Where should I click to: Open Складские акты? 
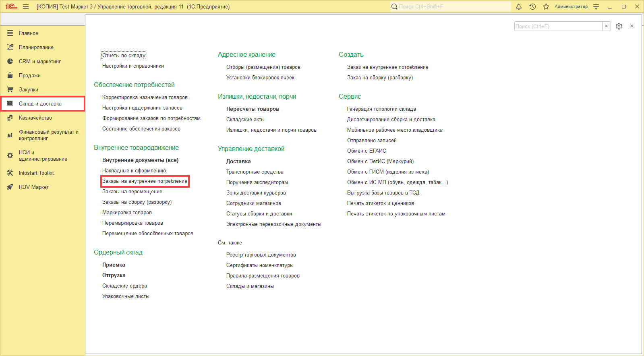[x=245, y=120]
